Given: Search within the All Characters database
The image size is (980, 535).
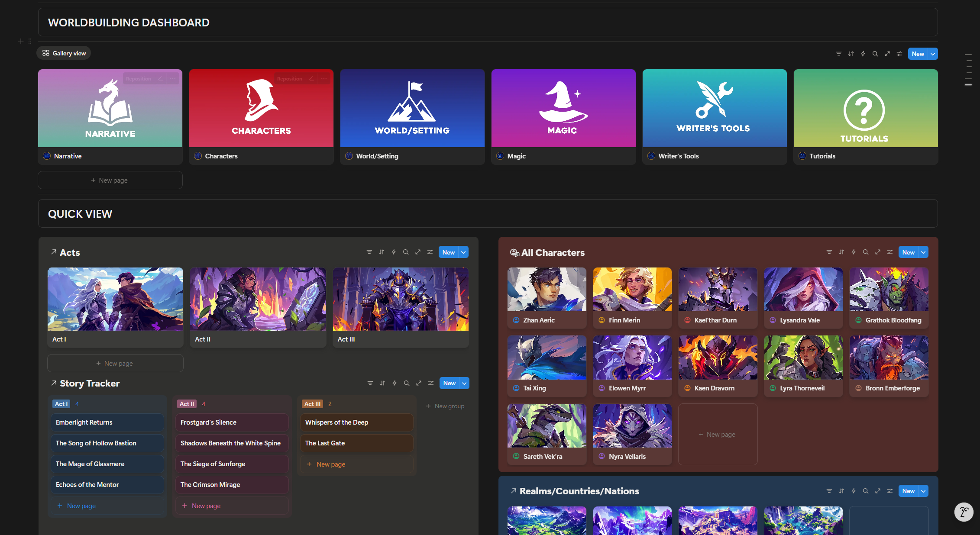Looking at the screenshot, I should click(x=865, y=252).
